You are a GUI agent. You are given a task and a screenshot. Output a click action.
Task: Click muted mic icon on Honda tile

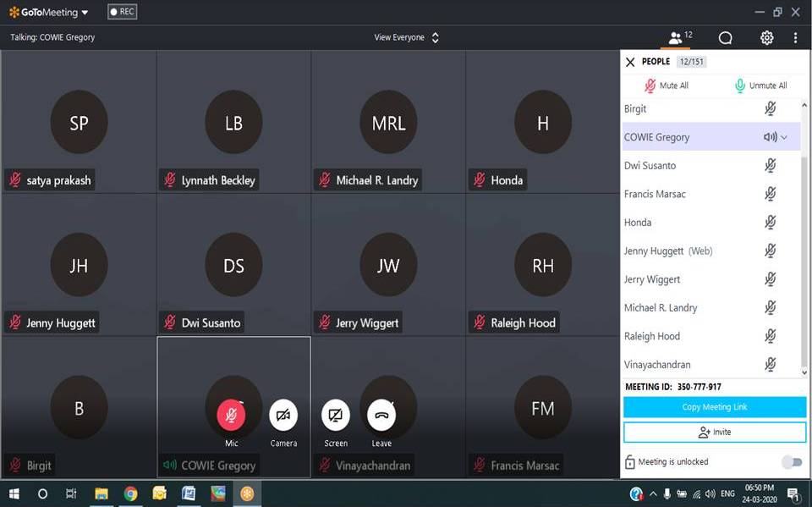pyautogui.click(x=480, y=180)
